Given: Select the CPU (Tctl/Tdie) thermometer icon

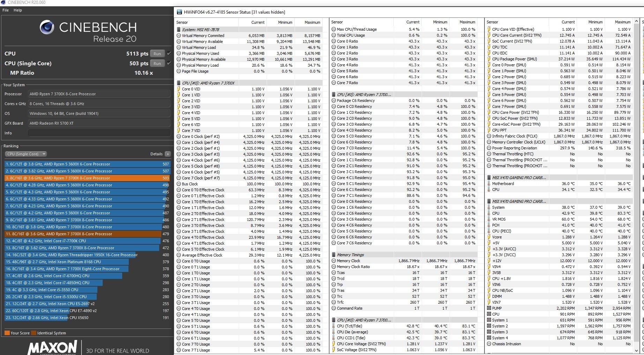Looking at the screenshot, I should 334,326.
